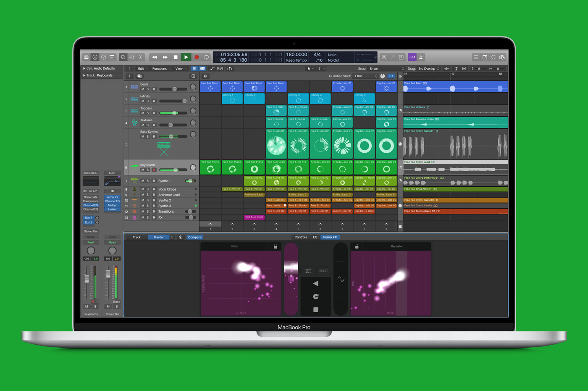Click the Keyboards channel strip volume fader
Image resolution: width=588 pixels, height=391 pixels.
pos(87,279)
